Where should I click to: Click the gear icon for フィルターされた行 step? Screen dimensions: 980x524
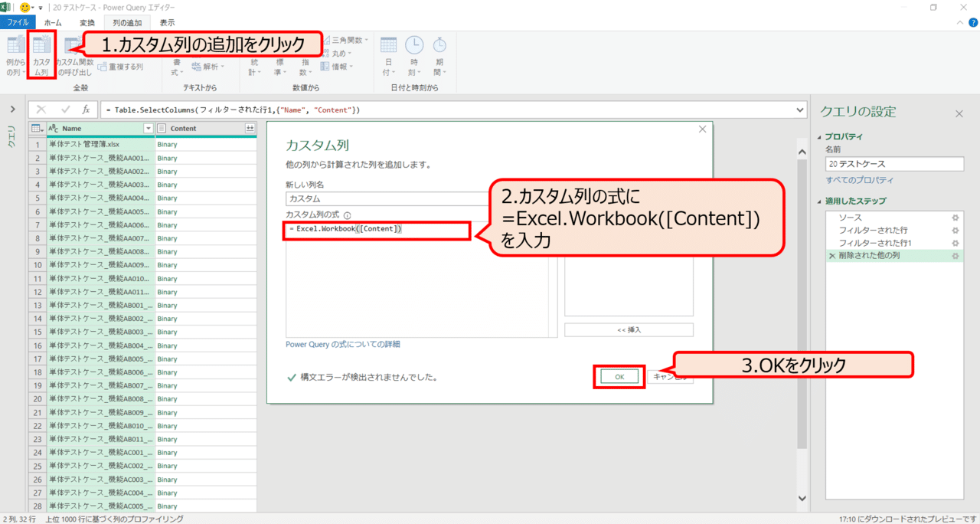955,230
